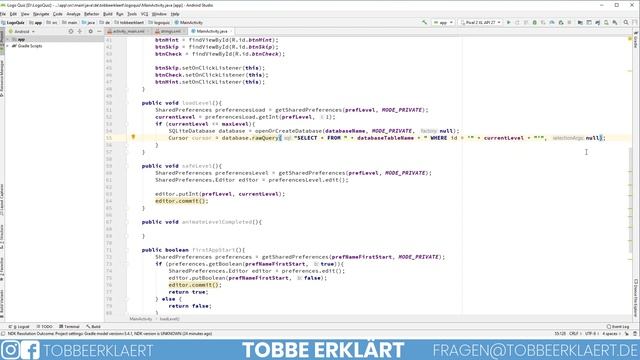The height and width of the screenshot is (360, 640).
Task: Open the Help menu
Action: (x=175, y=14)
